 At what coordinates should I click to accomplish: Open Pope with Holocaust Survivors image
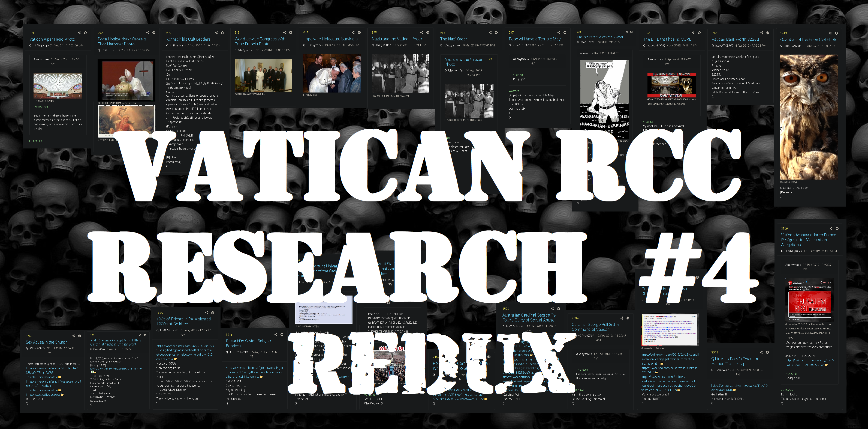click(x=331, y=73)
